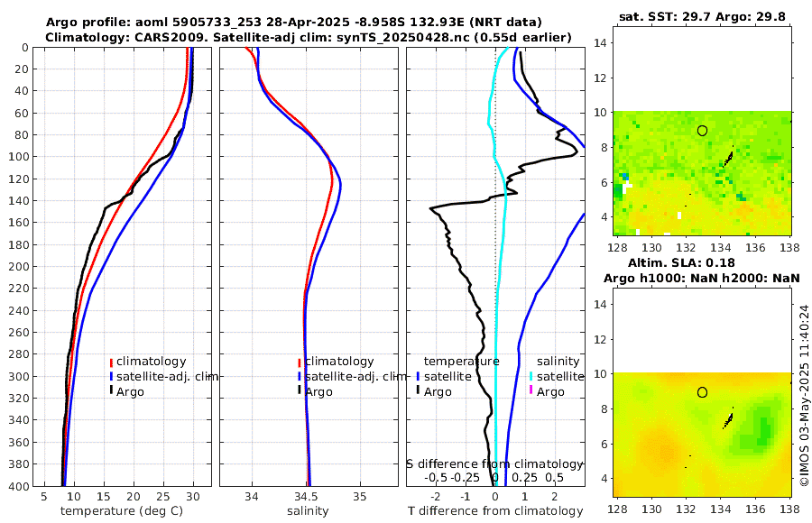Click the circle marker on the SLA map
The width and height of the screenshot is (812, 523).
tap(702, 392)
